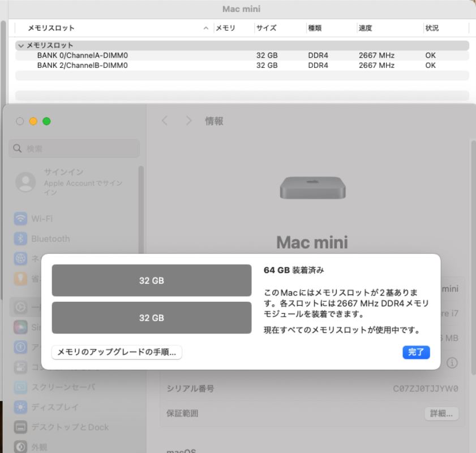Click the search field in Settings sidebar
Image resolution: width=476 pixels, height=453 pixels.
coord(74,148)
